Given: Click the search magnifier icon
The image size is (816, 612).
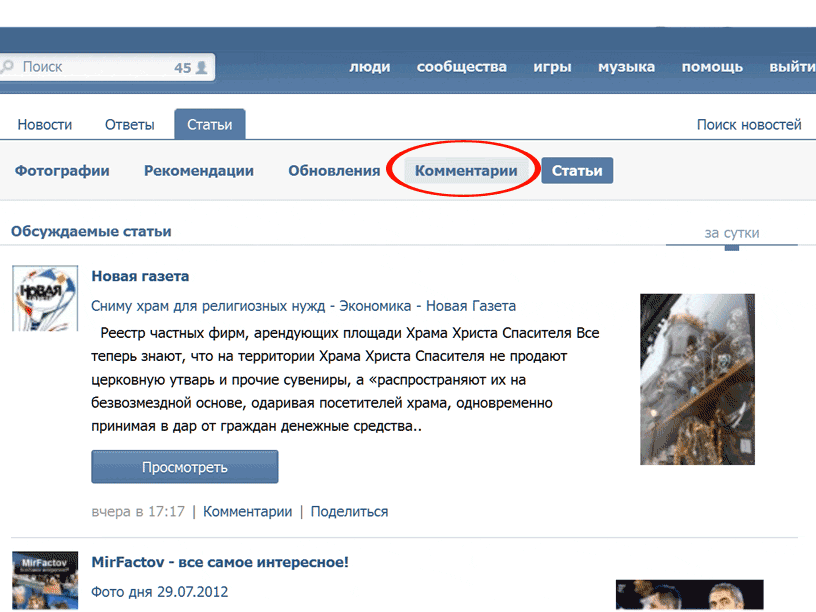Looking at the screenshot, I should [7, 67].
